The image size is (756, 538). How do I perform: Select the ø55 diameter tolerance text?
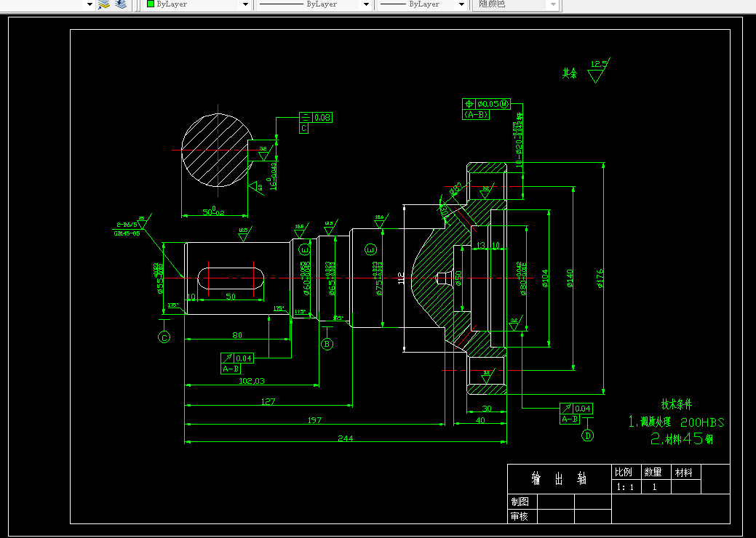click(x=159, y=278)
